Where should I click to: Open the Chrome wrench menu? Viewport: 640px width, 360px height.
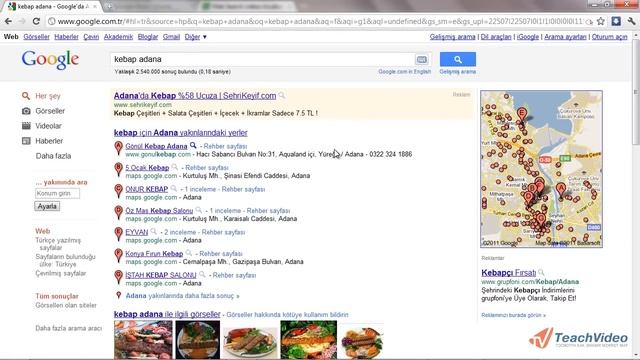click(631, 21)
